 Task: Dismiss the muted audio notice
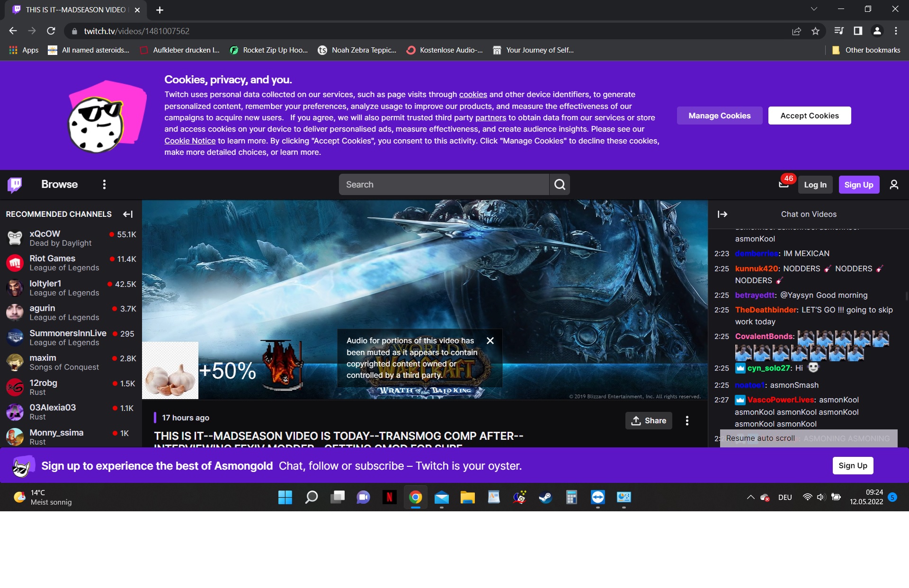(490, 340)
